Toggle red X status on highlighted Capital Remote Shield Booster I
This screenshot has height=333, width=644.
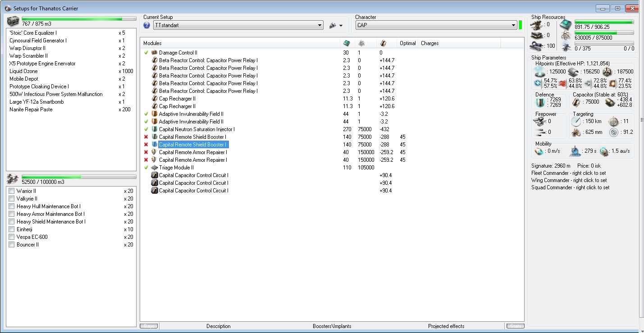tap(146, 145)
